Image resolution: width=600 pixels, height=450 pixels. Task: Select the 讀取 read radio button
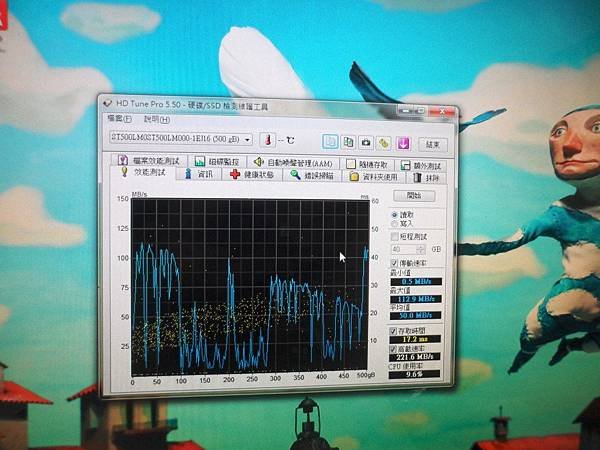click(395, 215)
